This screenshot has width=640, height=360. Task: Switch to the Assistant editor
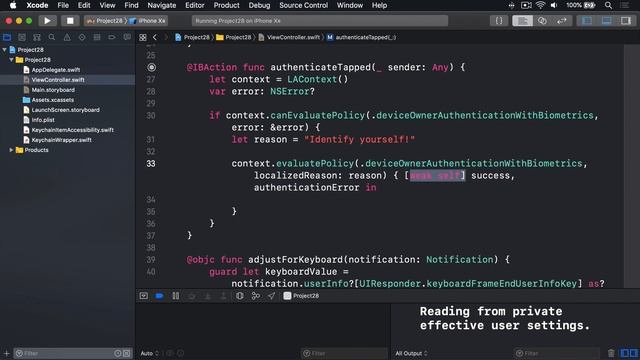pyautogui.click(x=542, y=20)
